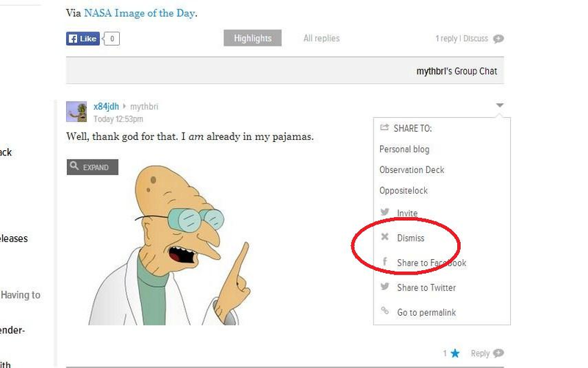Click the Discuss speech bubble icon
The width and height of the screenshot is (588, 368).
tap(498, 39)
